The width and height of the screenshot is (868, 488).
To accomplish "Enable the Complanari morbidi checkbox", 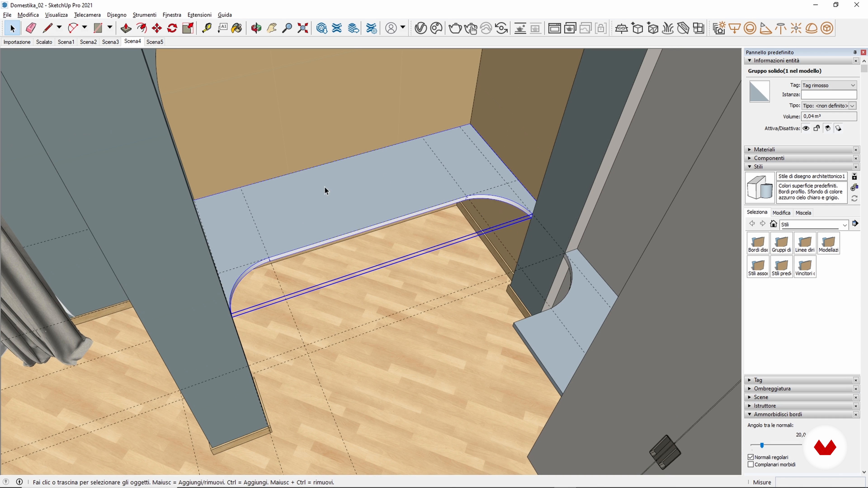I will (x=751, y=465).
